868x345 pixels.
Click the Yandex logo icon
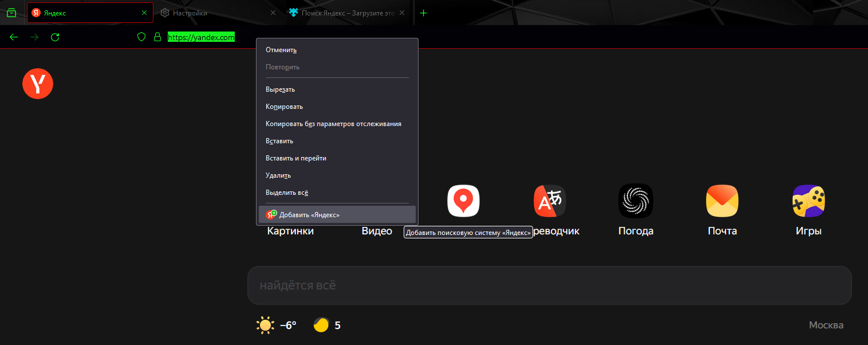click(38, 84)
